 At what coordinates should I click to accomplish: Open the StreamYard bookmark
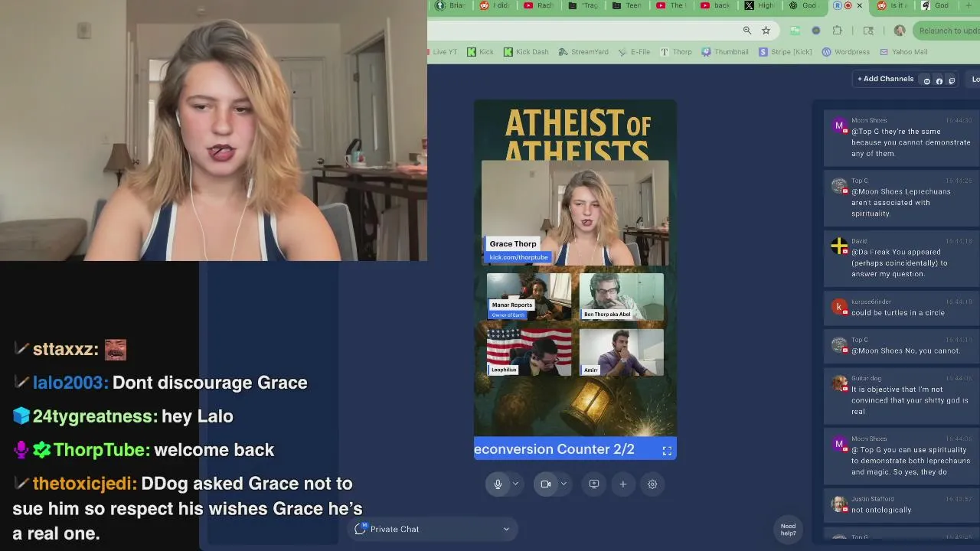(583, 52)
